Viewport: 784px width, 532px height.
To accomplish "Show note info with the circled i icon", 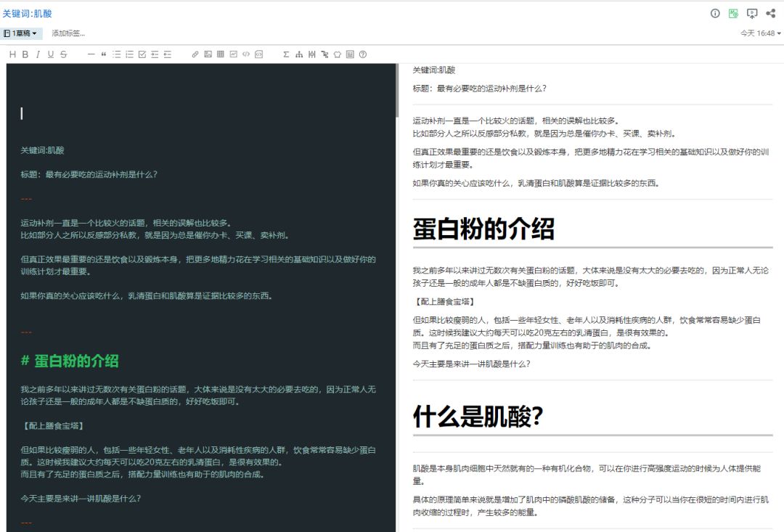I will coord(715,14).
